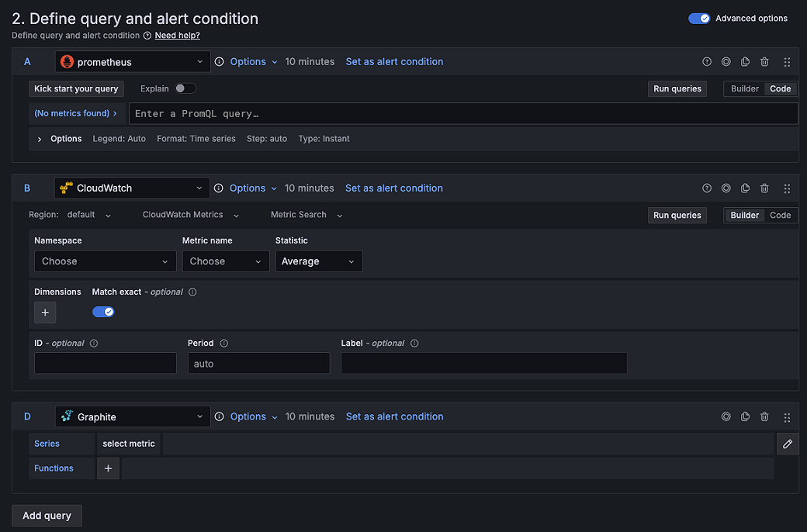Delete the Graphite query D

(x=764, y=416)
